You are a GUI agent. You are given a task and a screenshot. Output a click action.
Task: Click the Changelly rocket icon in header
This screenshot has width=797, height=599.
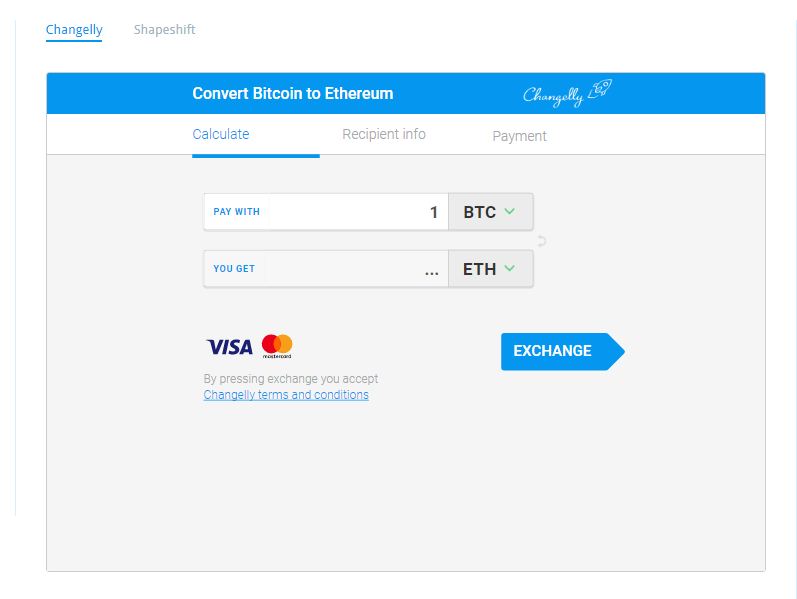point(600,90)
